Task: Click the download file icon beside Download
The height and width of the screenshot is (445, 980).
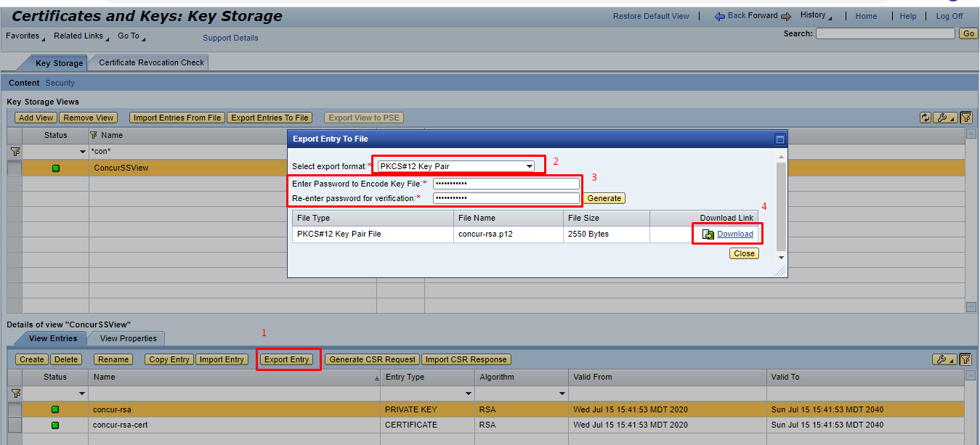Action: (x=708, y=234)
